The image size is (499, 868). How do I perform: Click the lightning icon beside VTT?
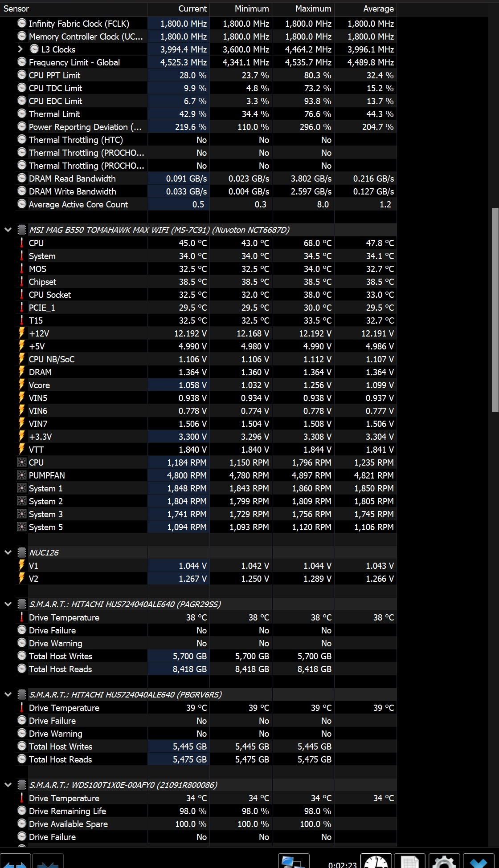pos(22,449)
